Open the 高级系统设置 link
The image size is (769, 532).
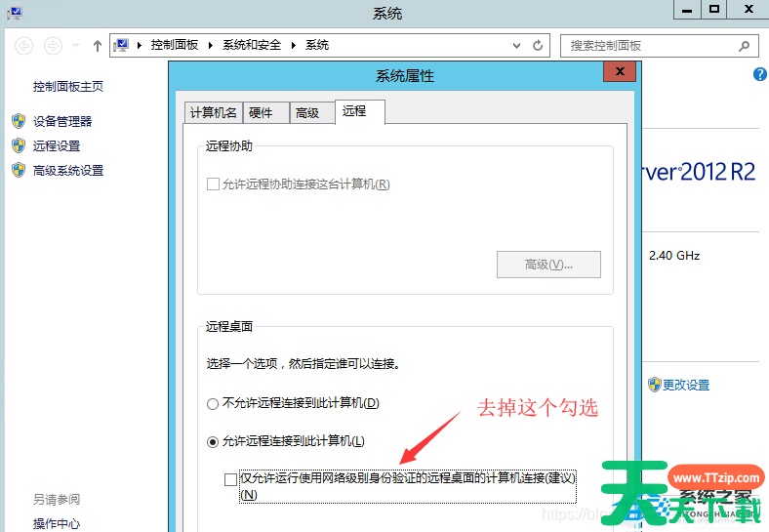[68, 170]
